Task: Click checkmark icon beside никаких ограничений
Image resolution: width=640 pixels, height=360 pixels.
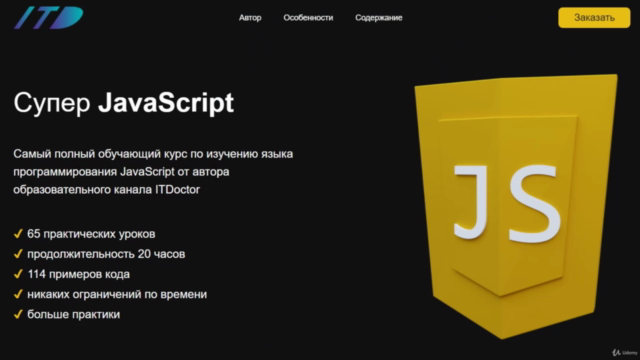Action: [x=18, y=294]
